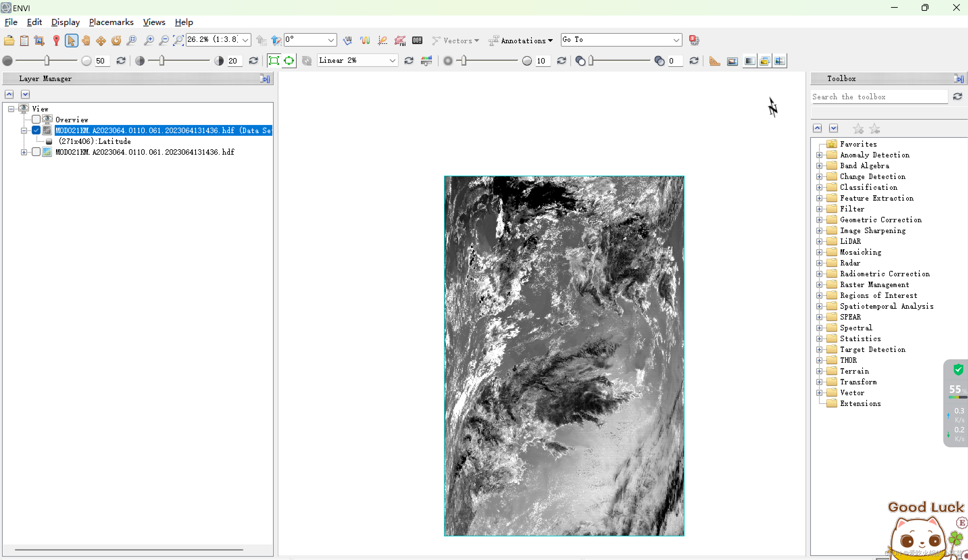
Task: Enable the Overview checkbox
Action: 36,120
